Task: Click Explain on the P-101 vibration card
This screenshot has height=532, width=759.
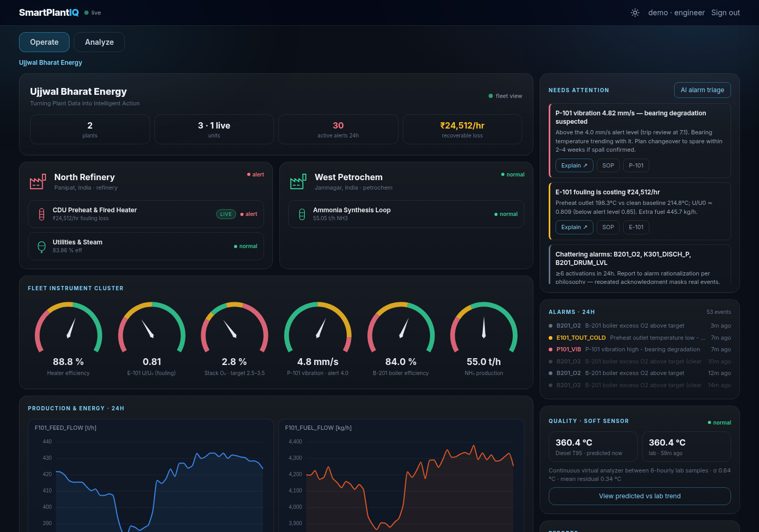Action: click(574, 165)
